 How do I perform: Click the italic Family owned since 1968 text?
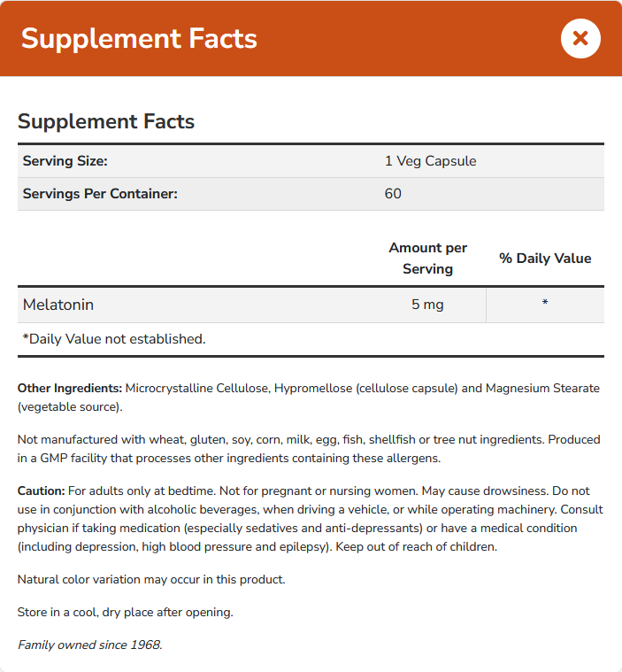[x=89, y=645]
